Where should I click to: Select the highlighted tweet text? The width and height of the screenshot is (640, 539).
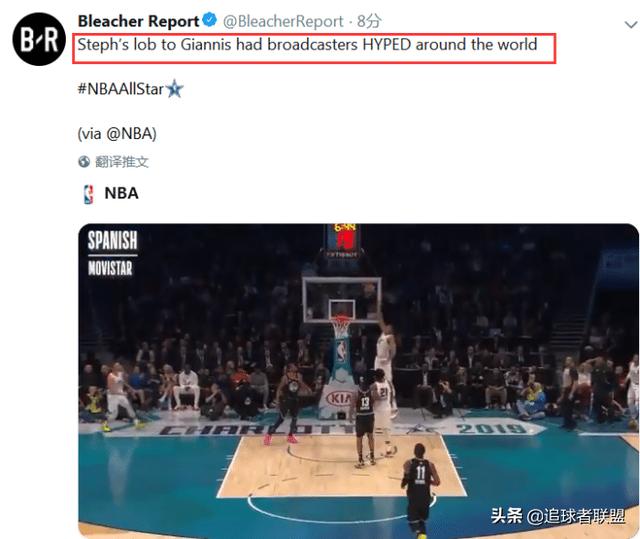(307, 44)
